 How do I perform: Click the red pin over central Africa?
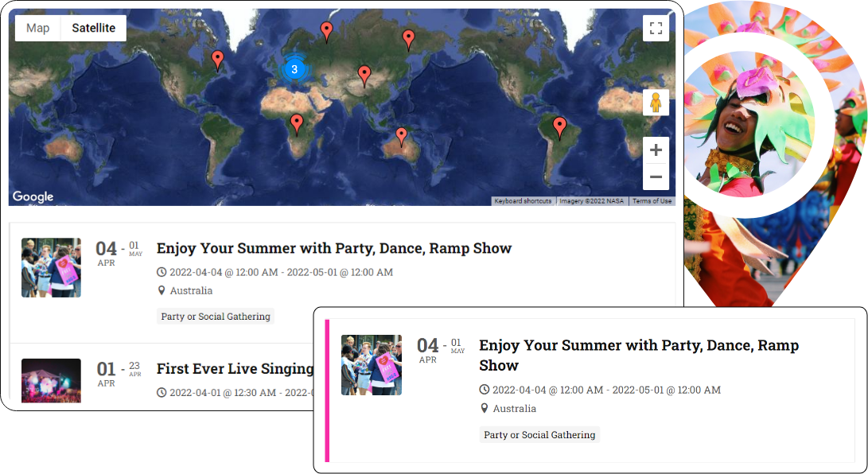[297, 122]
